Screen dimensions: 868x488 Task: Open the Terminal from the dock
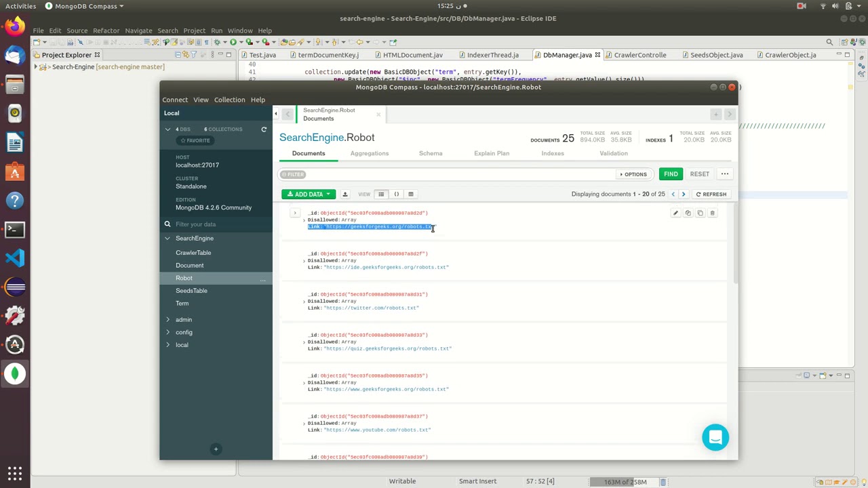pyautogui.click(x=15, y=229)
